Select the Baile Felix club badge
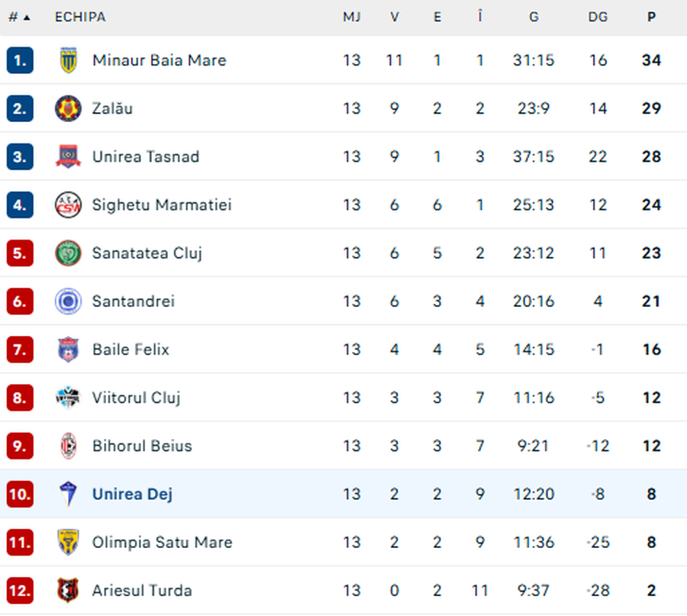Viewport: 687px width, 616px height. [69, 350]
